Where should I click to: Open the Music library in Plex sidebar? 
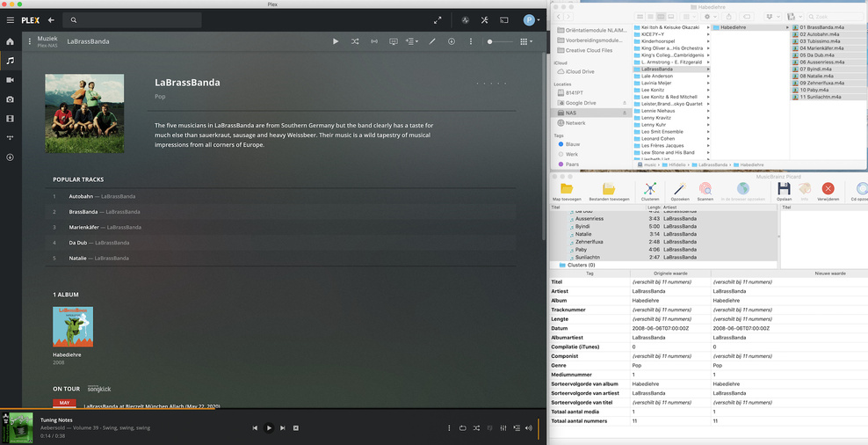click(x=10, y=61)
